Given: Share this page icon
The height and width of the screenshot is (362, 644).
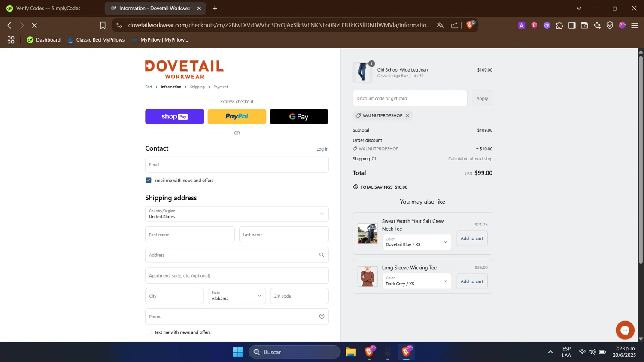Looking at the screenshot, I should click(x=454, y=25).
